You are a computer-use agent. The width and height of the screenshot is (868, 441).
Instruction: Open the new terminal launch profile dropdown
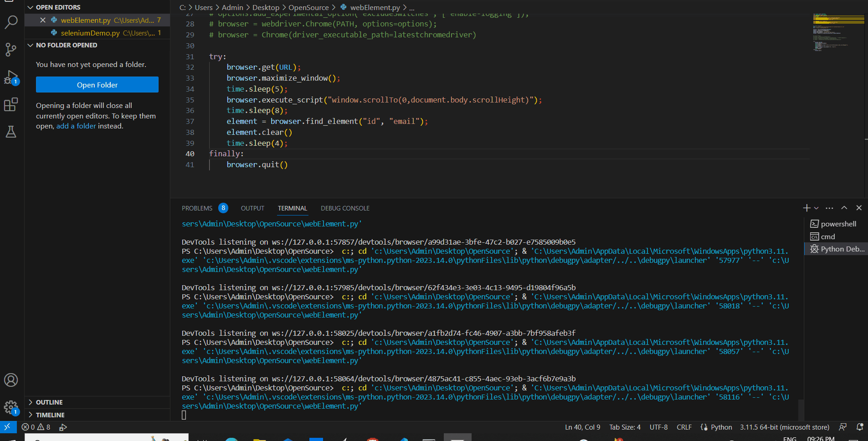tap(816, 208)
